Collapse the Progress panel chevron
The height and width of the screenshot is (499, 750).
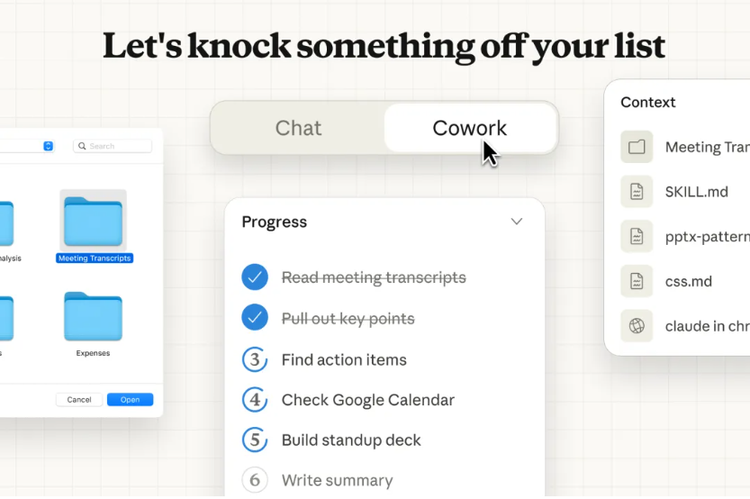click(x=516, y=222)
